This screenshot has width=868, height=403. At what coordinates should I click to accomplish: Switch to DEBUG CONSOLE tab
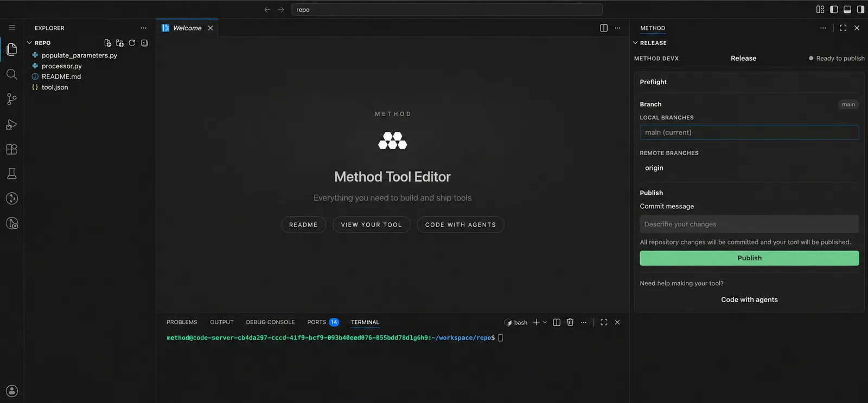(x=270, y=322)
